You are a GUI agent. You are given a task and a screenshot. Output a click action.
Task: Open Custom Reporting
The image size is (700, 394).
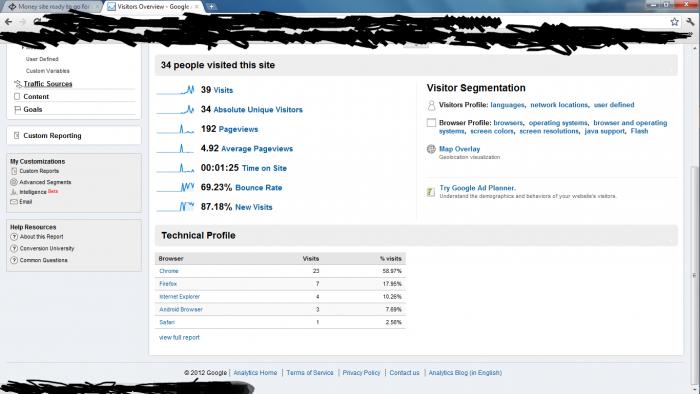(52, 135)
